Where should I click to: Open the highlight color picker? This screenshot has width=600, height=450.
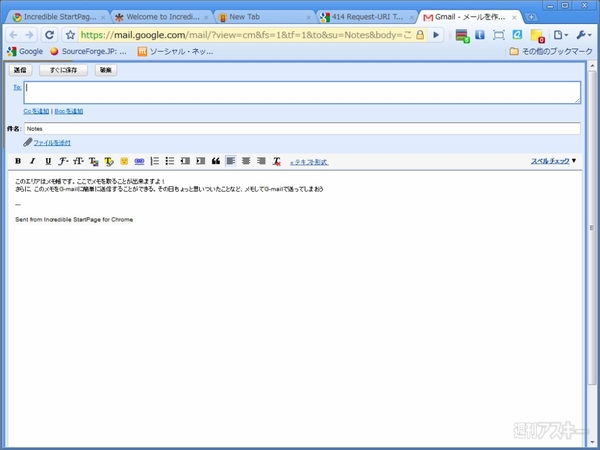pos(109,161)
